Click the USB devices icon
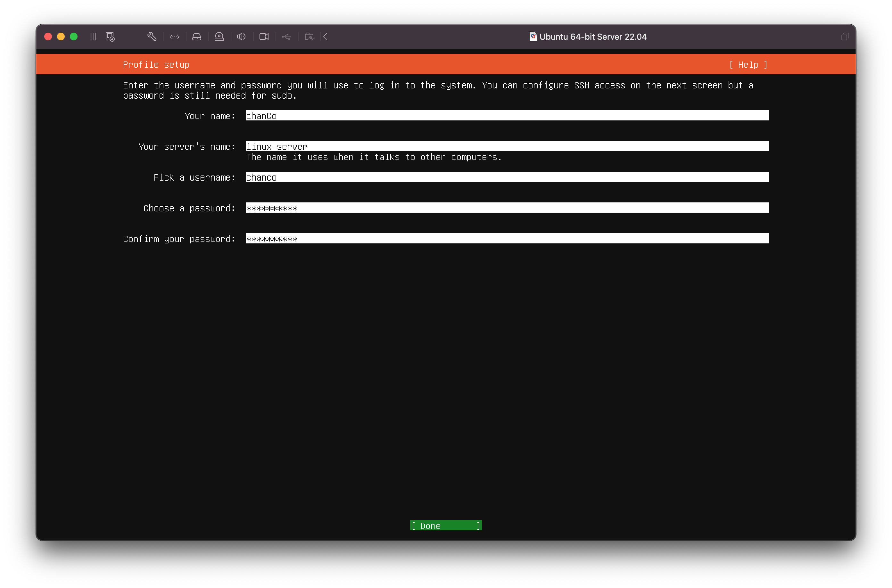This screenshot has height=588, width=892. 286,37
